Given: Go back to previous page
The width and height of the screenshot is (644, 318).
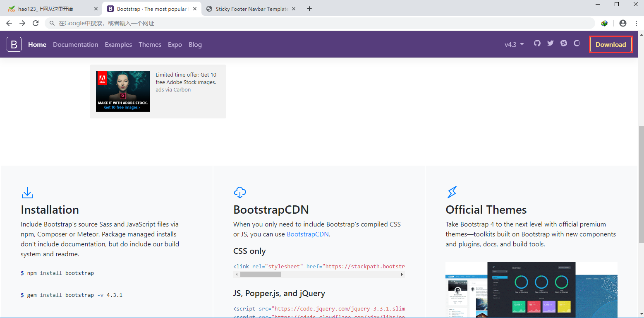Looking at the screenshot, I should coord(9,24).
